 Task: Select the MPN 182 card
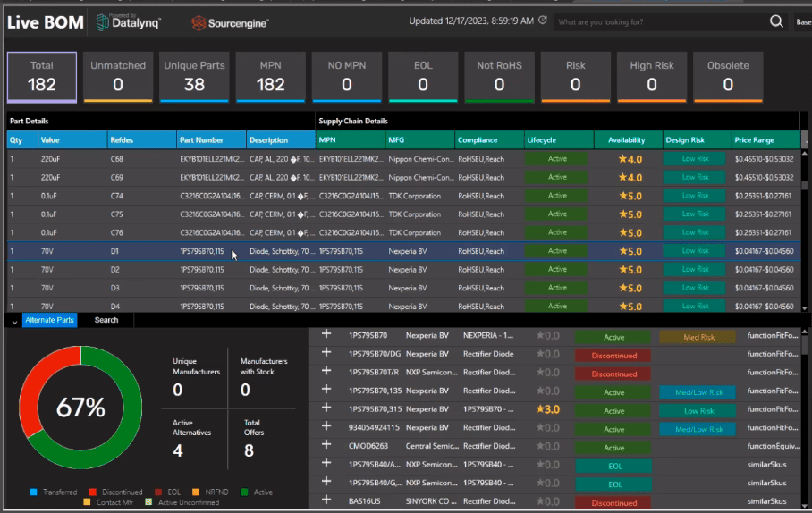click(x=270, y=77)
